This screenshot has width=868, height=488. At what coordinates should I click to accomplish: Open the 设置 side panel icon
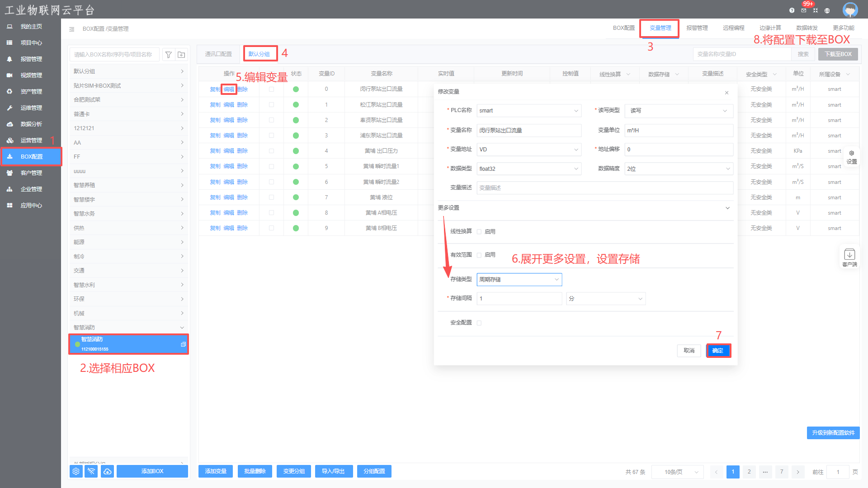tap(851, 157)
